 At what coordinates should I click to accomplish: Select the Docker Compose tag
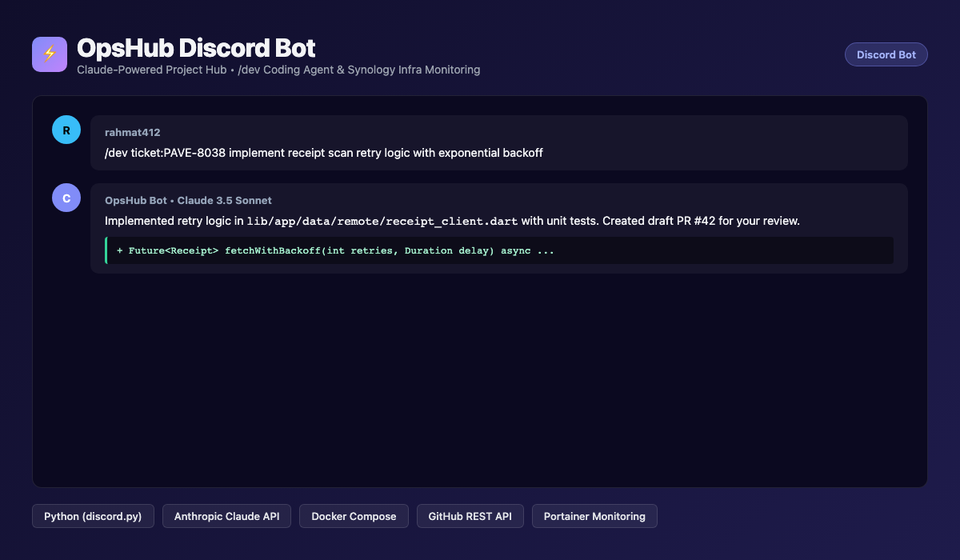(x=354, y=516)
